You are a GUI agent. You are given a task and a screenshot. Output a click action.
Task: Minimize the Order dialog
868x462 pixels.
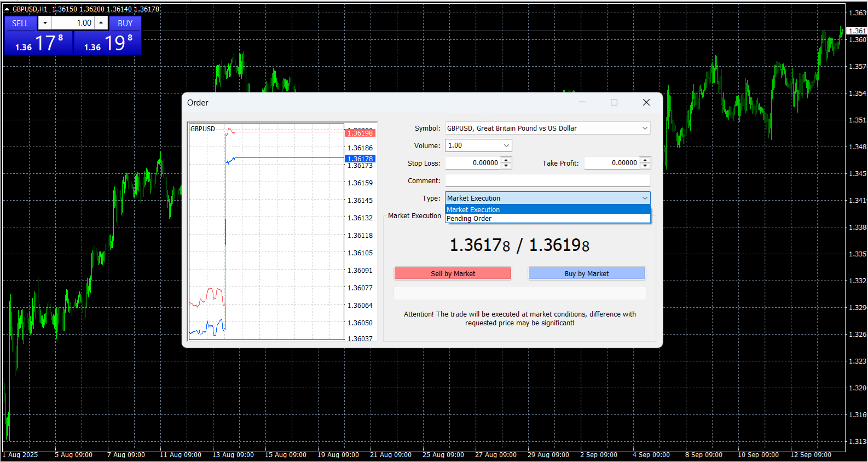(582, 102)
